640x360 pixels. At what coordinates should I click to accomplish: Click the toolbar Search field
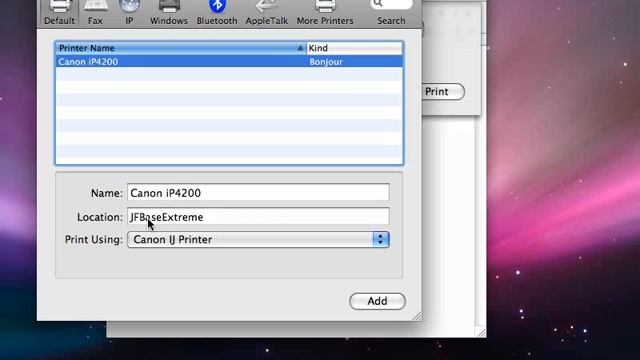[391, 4]
